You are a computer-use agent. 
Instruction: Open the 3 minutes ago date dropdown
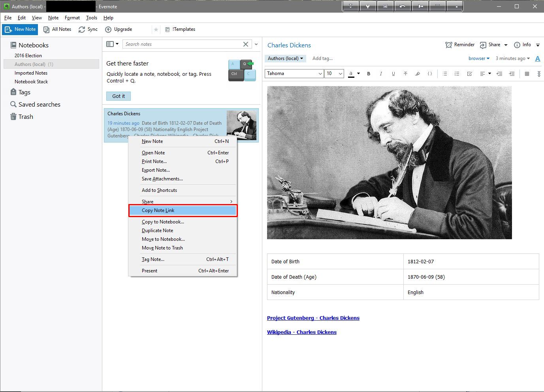point(513,58)
